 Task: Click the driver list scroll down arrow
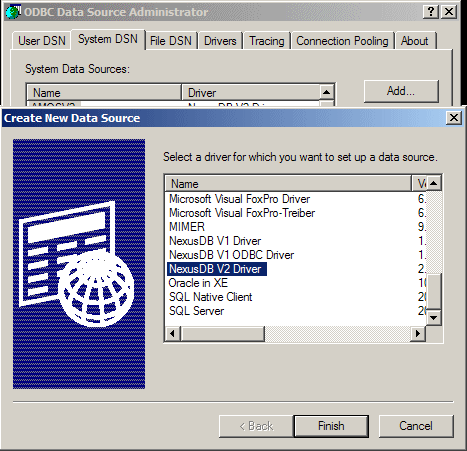tap(434, 318)
